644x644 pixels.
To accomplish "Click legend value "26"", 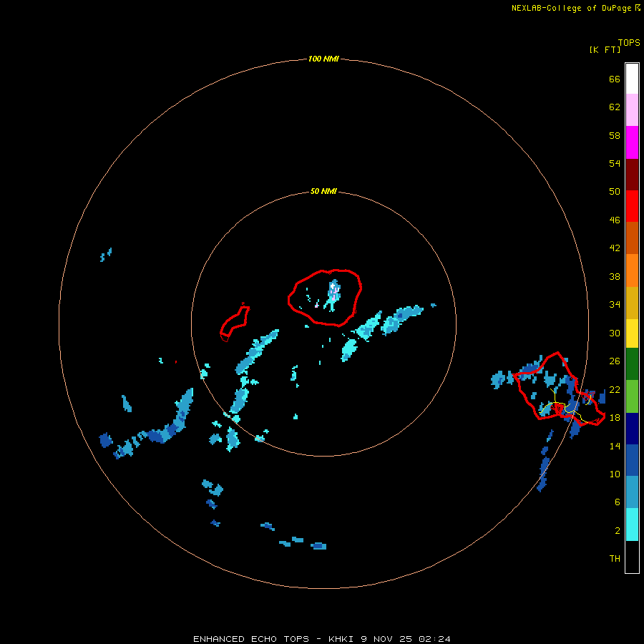I will pos(615,361).
